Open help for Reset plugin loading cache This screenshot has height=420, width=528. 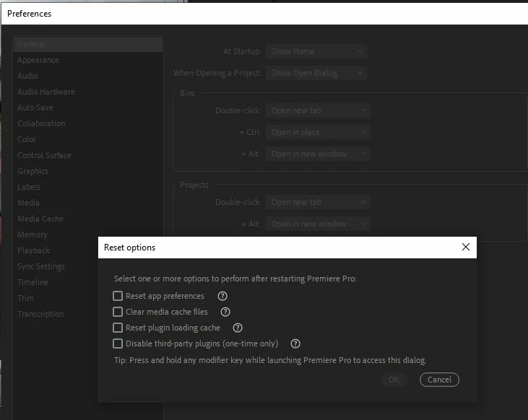pyautogui.click(x=238, y=328)
